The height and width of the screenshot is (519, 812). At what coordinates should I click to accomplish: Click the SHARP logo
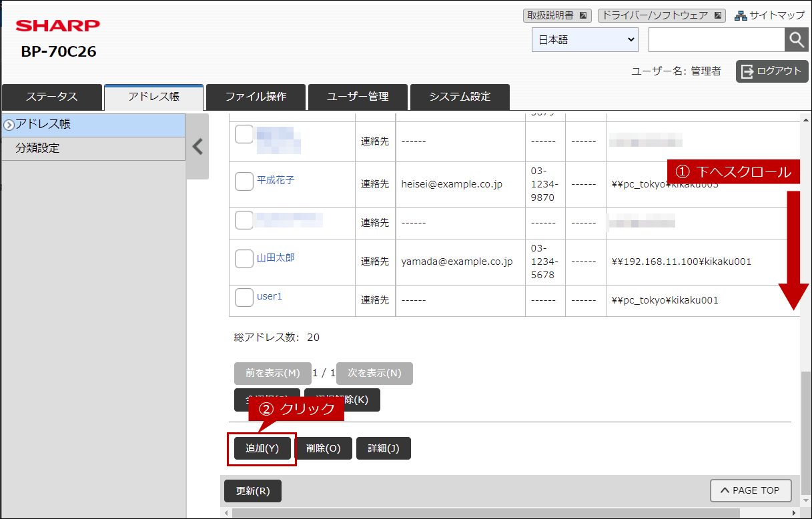coord(58,25)
